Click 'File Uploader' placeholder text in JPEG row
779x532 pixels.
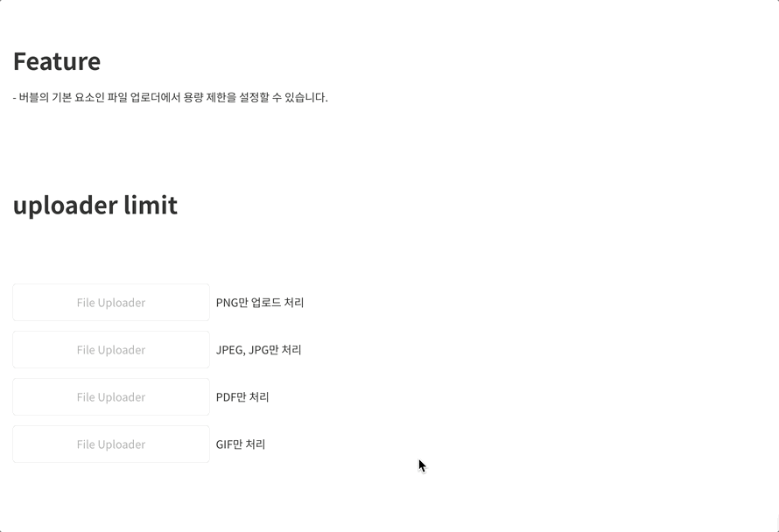coord(111,350)
